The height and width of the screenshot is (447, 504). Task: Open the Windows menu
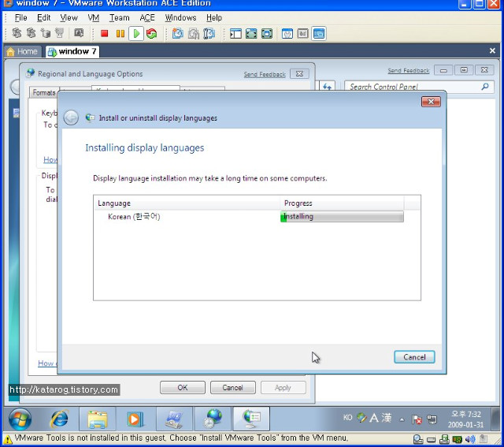[180, 17]
